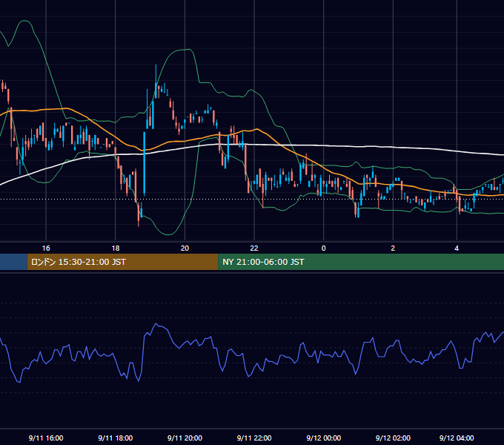504x445 pixels.
Task: Click the 20 hour label on price chart axis
Action: [x=185, y=248]
